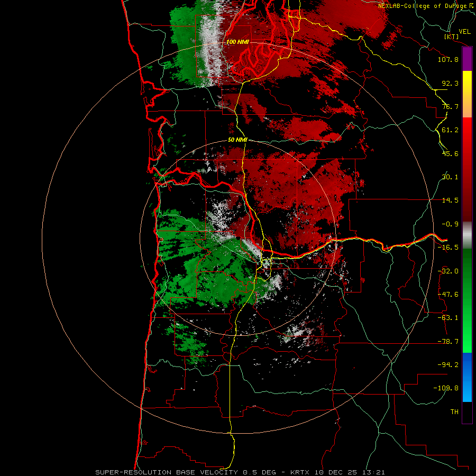Click the product title caption at bottom
Viewport: 476px width, 476px height.
tap(240, 472)
